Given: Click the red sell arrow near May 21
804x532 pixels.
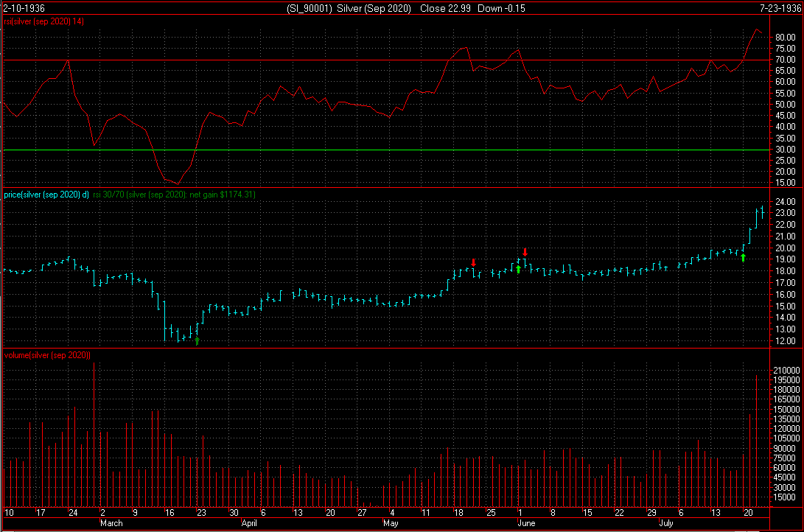Looking at the screenshot, I should point(473,262).
